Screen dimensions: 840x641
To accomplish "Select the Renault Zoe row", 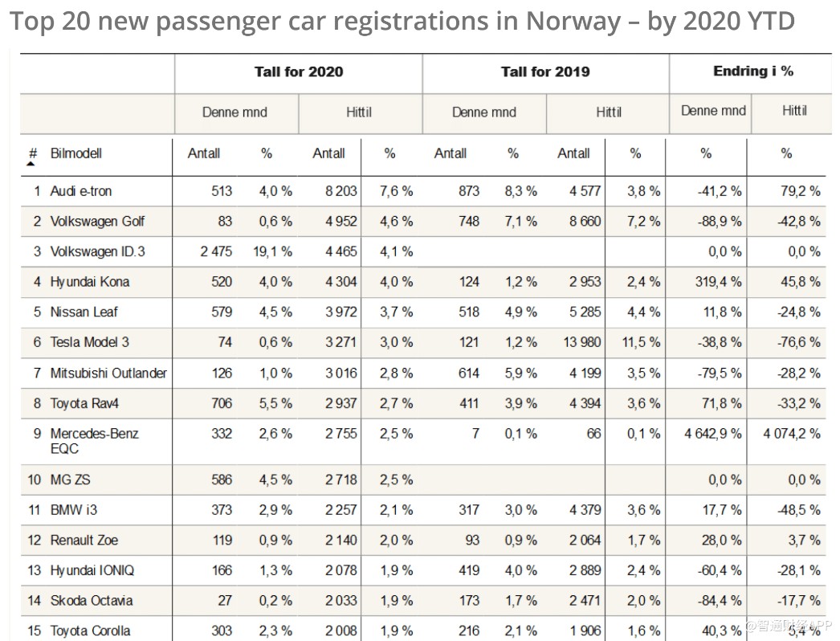I will [423, 541].
